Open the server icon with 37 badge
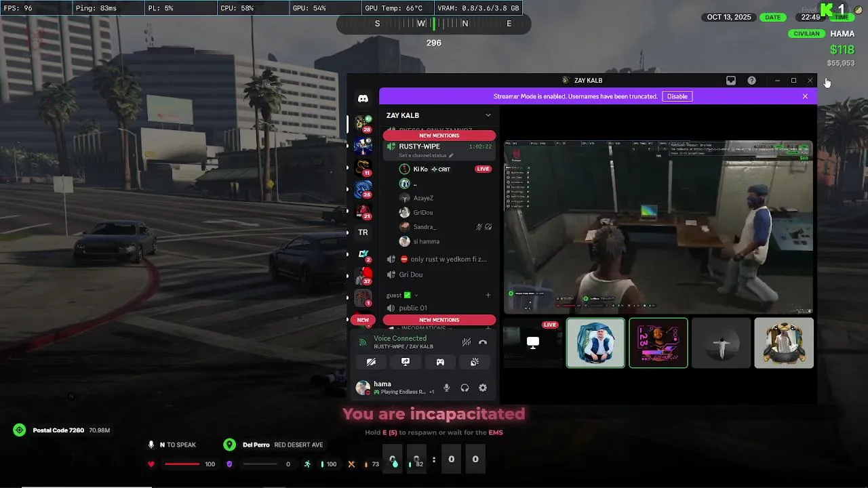The image size is (868, 488). [363, 275]
